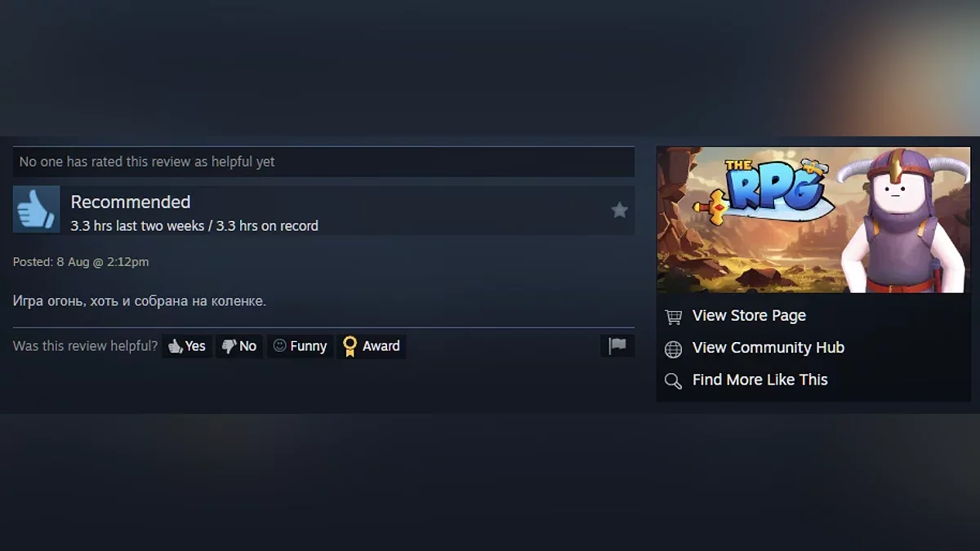
Task: Click the magnifying glass icon under Community Hub
Action: [x=673, y=380]
